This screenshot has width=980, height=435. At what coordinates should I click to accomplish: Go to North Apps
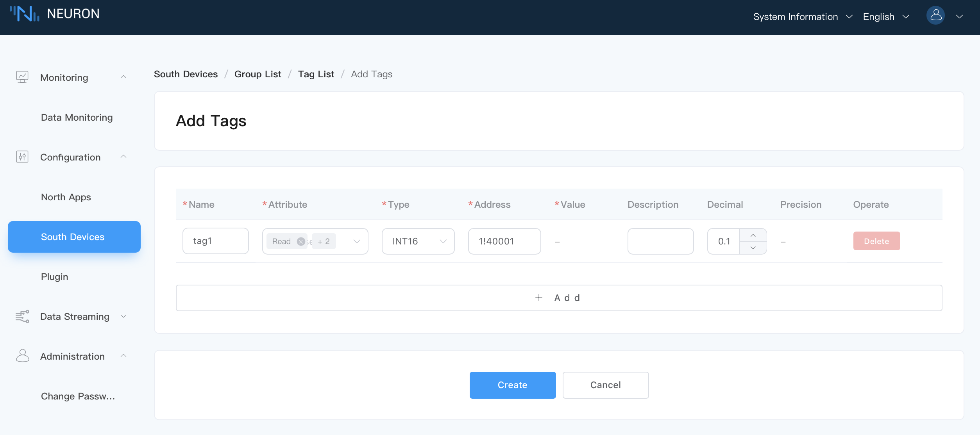point(66,197)
